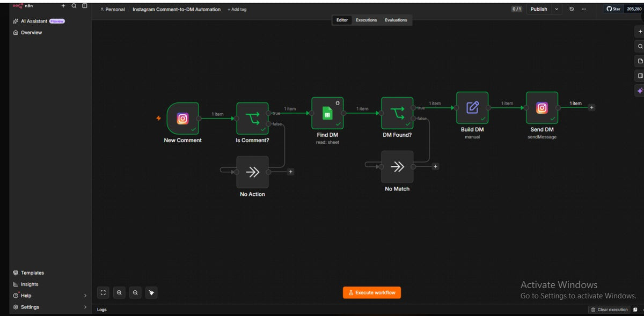
Task: Add node after Send DM output plus
Action: point(591,107)
